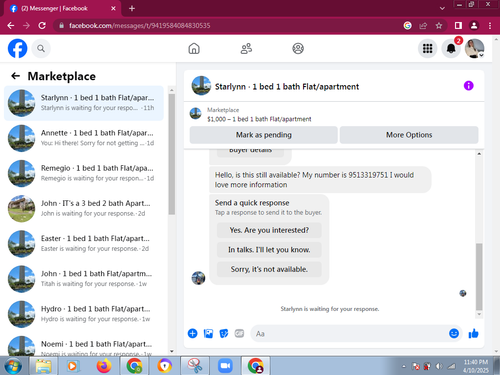Click Mark as pending button
The width and height of the screenshot is (500, 375).
click(264, 135)
